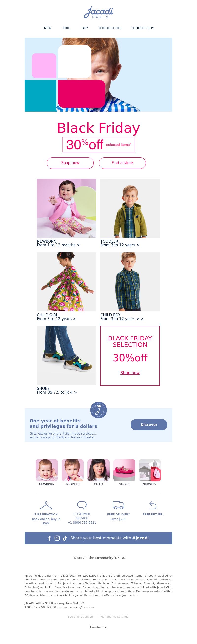Image resolution: width=197 pixels, height=644 pixels.
Task: Click Shop now link in Black Friday selection
Action: coord(130,373)
